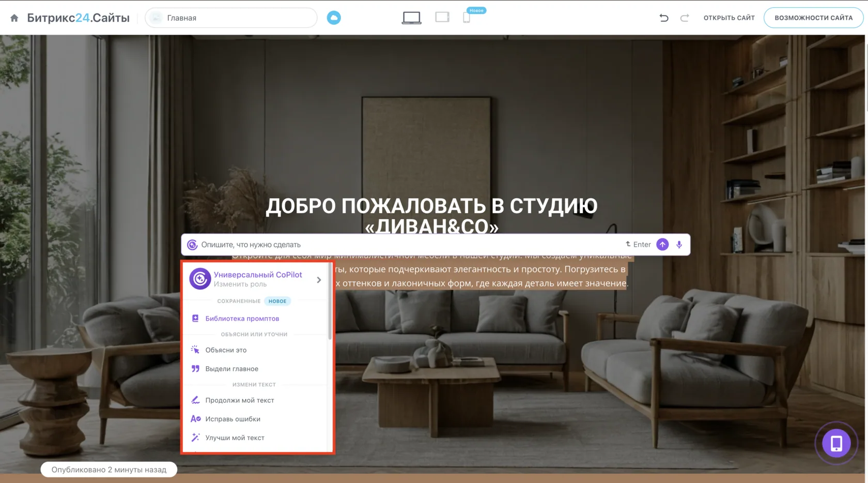Click the Объясни это cursor icon
868x483 pixels.
(195, 350)
